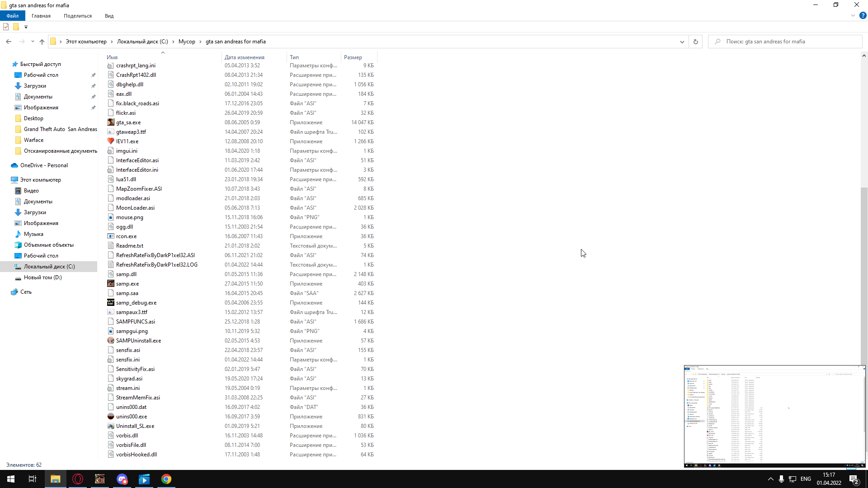Open Discord from the taskbar
The width and height of the screenshot is (868, 488).
click(122, 479)
